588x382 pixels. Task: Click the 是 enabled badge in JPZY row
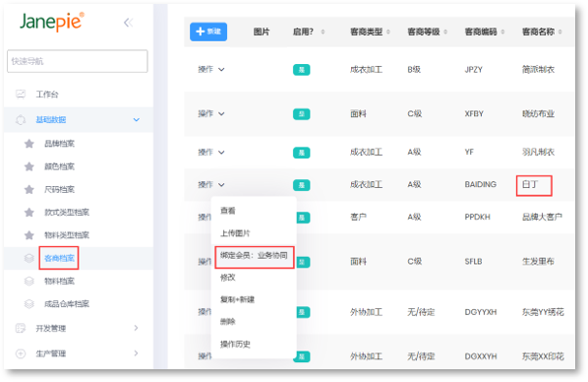(x=302, y=70)
